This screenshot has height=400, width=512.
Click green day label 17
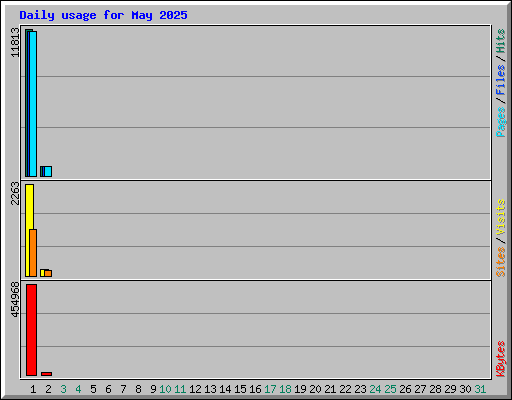[x=270, y=389]
